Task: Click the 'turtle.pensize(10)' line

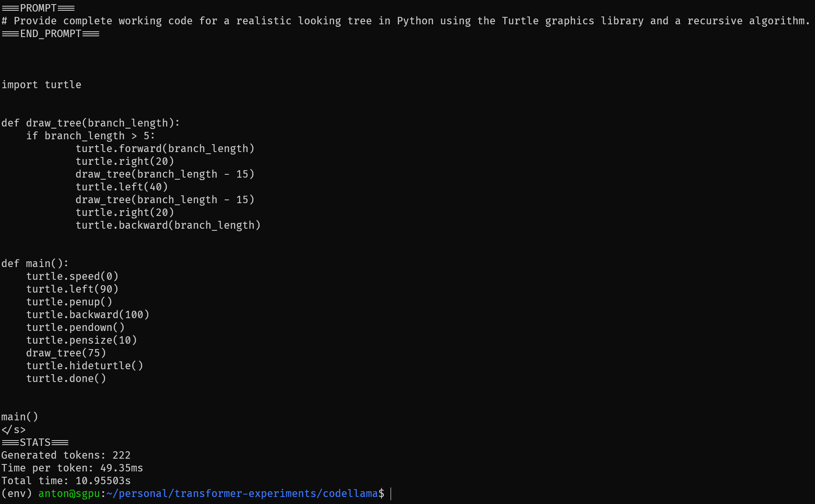Action: tap(81, 340)
